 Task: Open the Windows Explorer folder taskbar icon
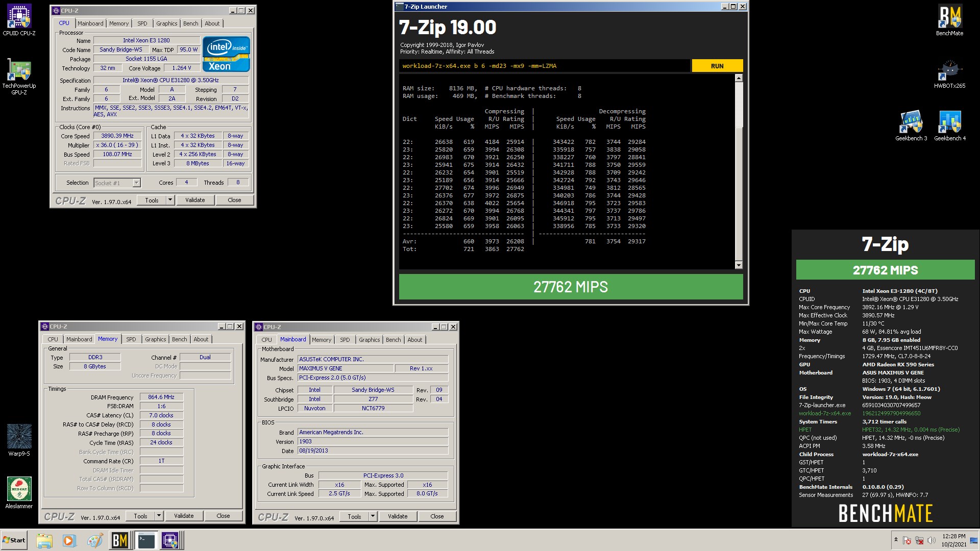coord(44,540)
